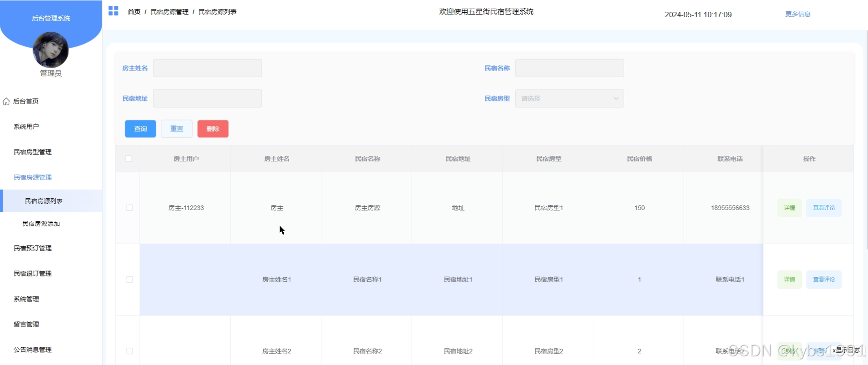Click the grid menu icon beside breadcrumb

click(113, 11)
